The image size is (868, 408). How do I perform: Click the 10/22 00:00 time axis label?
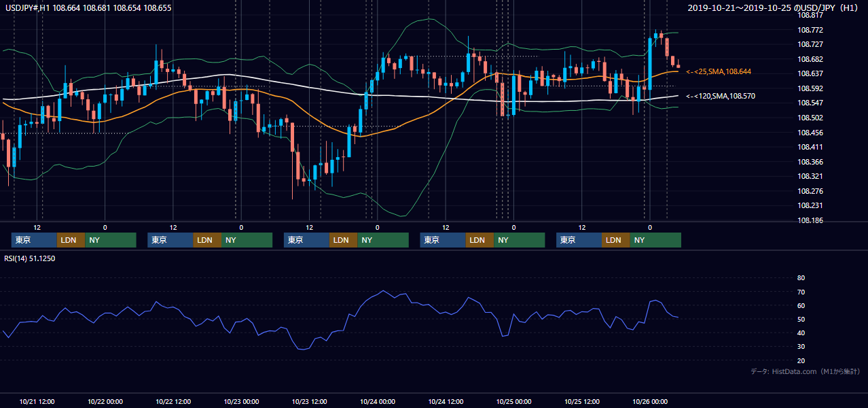[105, 401]
